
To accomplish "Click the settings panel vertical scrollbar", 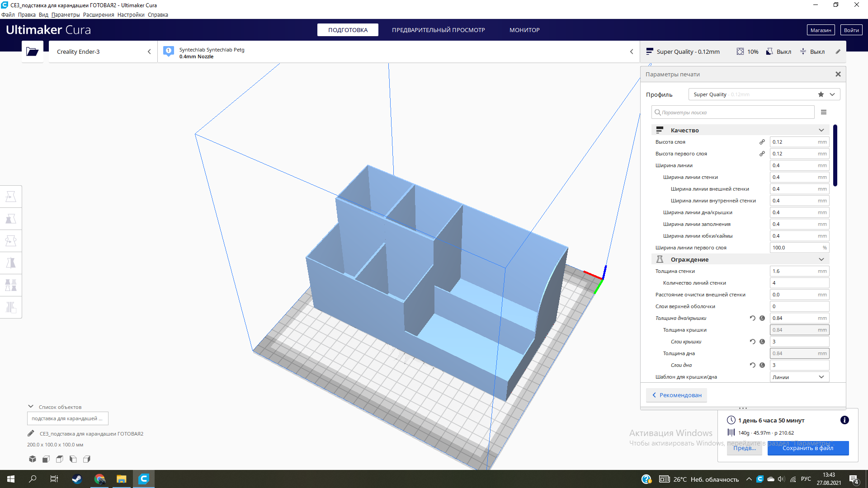I will pyautogui.click(x=835, y=156).
